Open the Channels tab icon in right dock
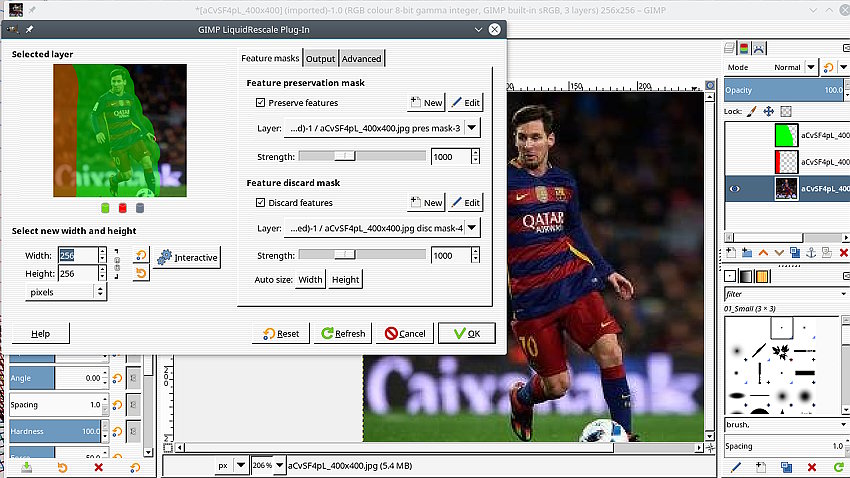Screen dimensions: 850x478 tap(744, 48)
